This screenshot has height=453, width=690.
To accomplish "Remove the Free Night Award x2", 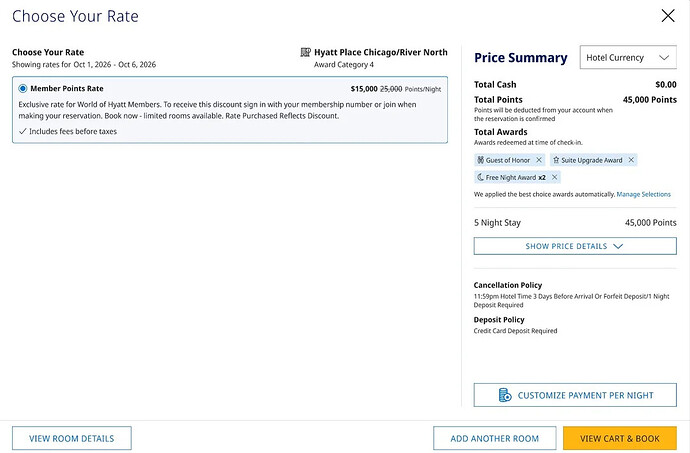I will [554, 177].
